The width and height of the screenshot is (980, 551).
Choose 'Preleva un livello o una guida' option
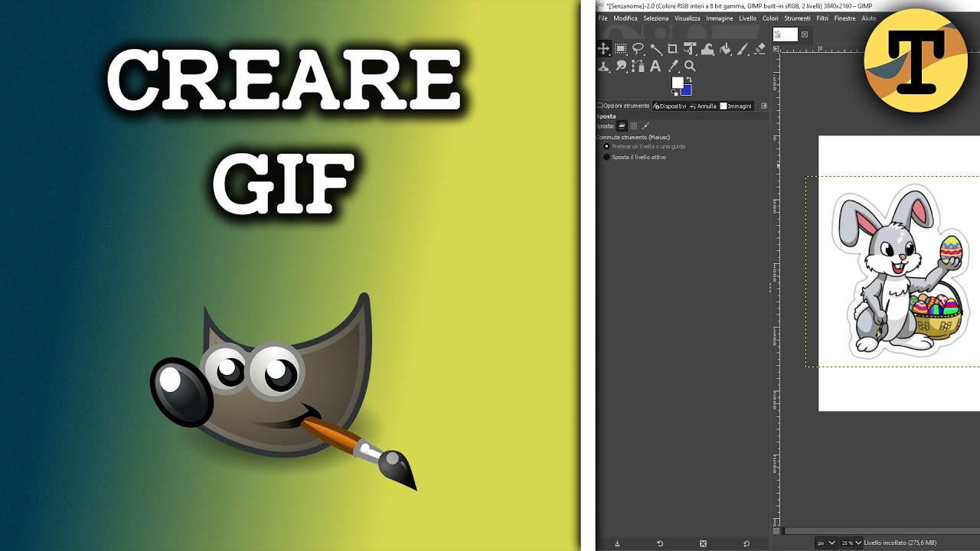click(x=644, y=146)
